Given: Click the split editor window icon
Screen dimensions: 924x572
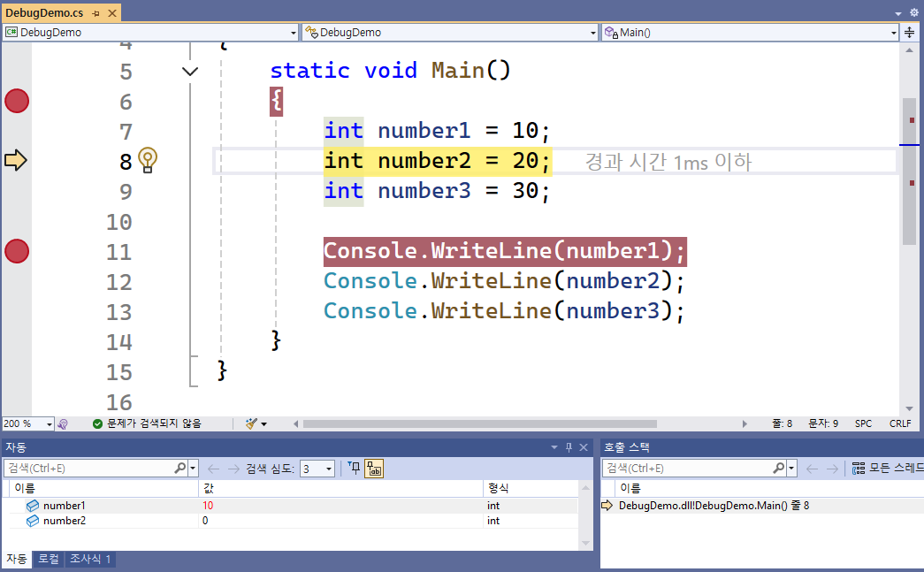Looking at the screenshot, I should pyautogui.click(x=910, y=32).
